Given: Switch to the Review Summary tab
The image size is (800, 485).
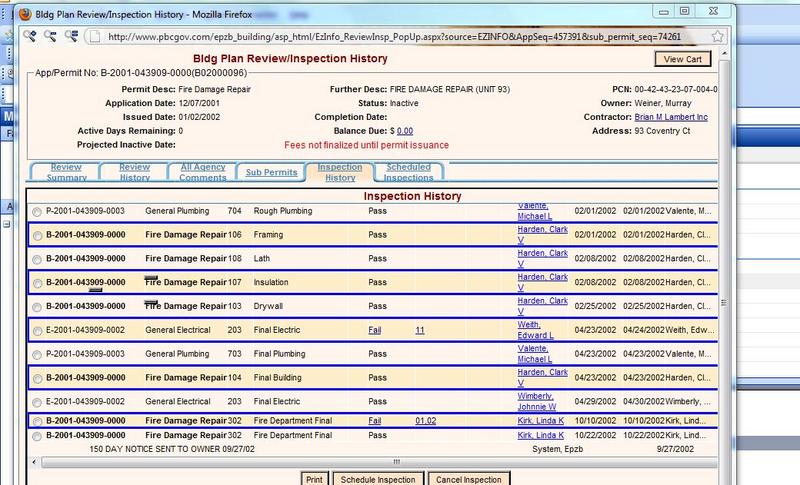Looking at the screenshot, I should pyautogui.click(x=66, y=172).
